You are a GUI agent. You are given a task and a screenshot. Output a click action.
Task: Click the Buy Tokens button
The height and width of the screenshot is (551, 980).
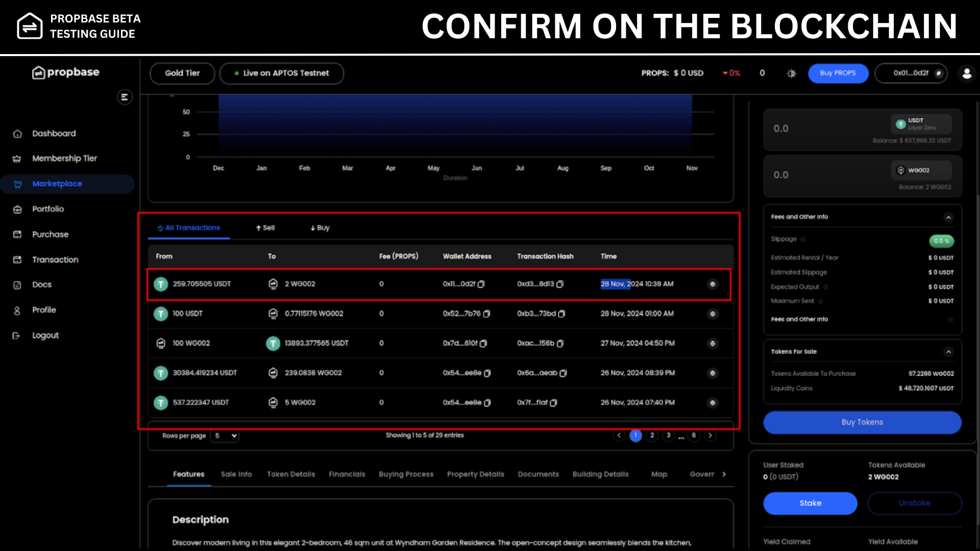(862, 422)
